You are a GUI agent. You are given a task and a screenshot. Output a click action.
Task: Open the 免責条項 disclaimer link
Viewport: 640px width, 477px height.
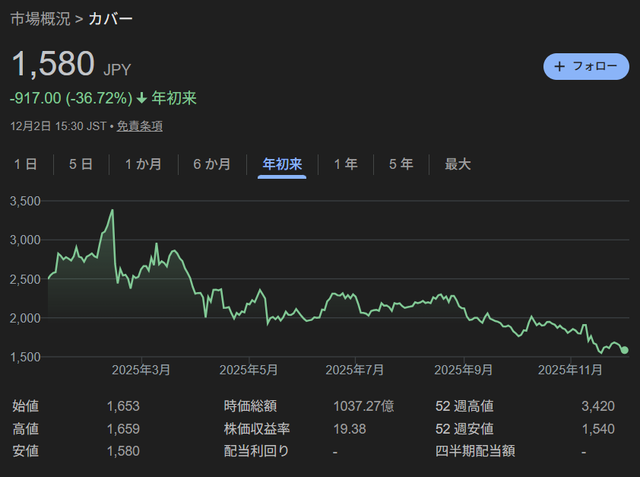coord(140,126)
